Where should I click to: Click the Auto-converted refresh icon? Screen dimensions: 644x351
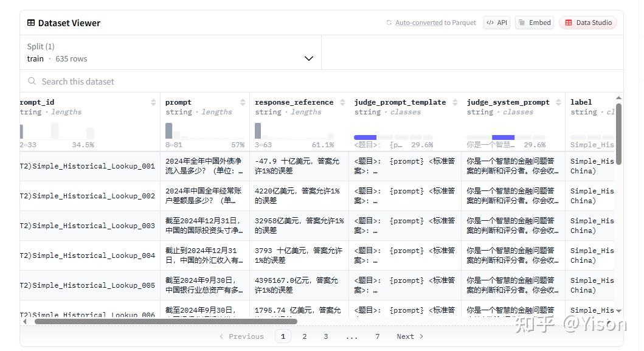click(389, 23)
